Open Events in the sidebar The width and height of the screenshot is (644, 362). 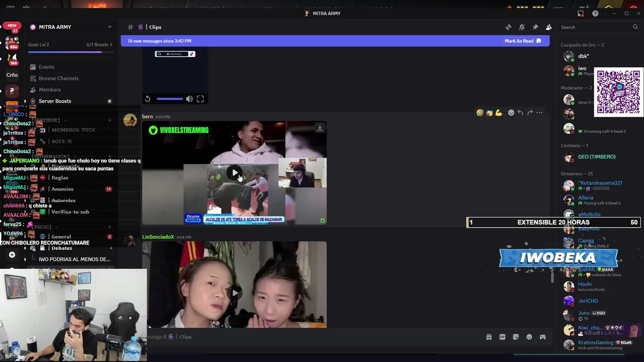coord(46,67)
